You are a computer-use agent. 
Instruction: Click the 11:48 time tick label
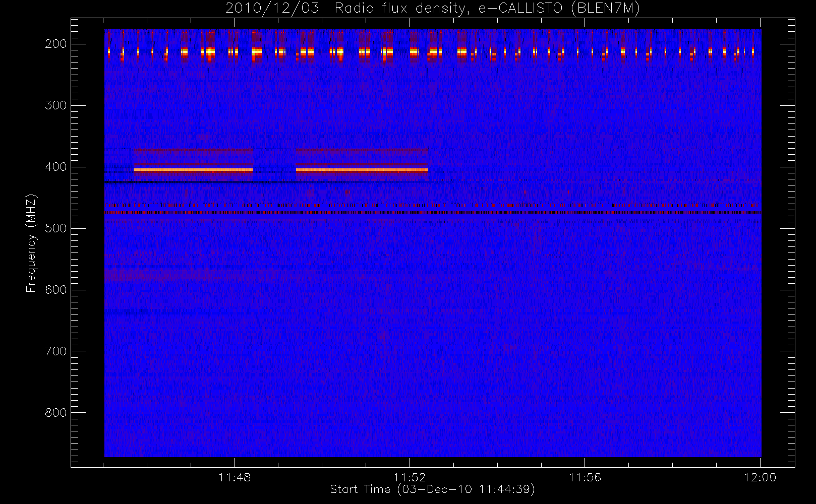[235, 477]
